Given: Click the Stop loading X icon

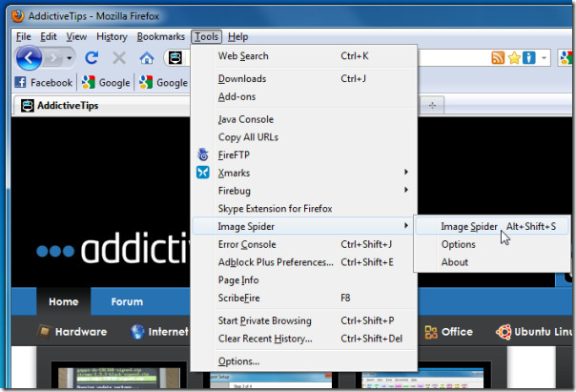Looking at the screenshot, I should pyautogui.click(x=119, y=57).
